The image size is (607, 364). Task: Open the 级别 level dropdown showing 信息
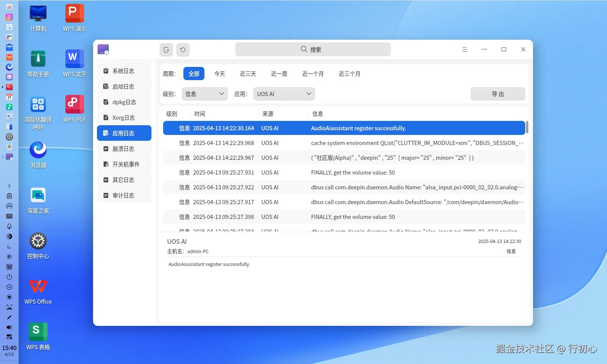click(205, 94)
